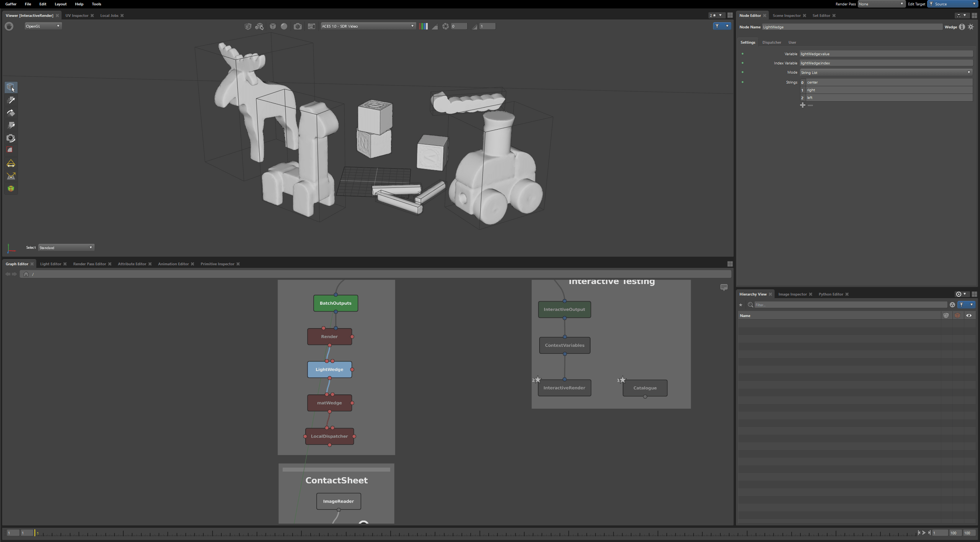Toggle the brown Visible Set exclusion column icon
This screenshot has height=542, width=980.
[x=957, y=315]
